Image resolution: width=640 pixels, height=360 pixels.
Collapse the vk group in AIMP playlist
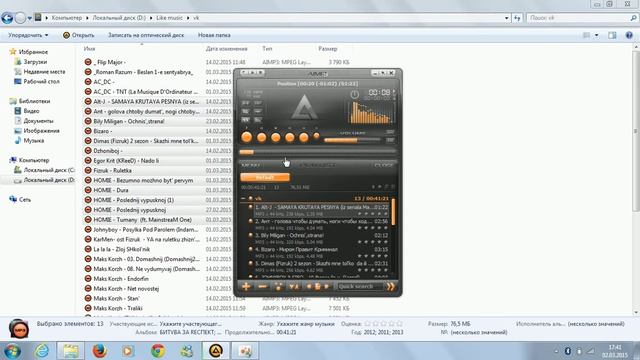tap(244, 198)
